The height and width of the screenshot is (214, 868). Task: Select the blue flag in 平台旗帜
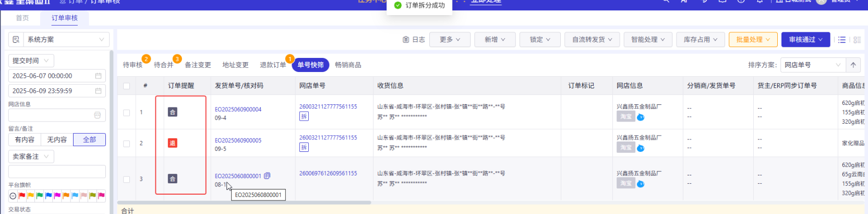click(x=49, y=196)
